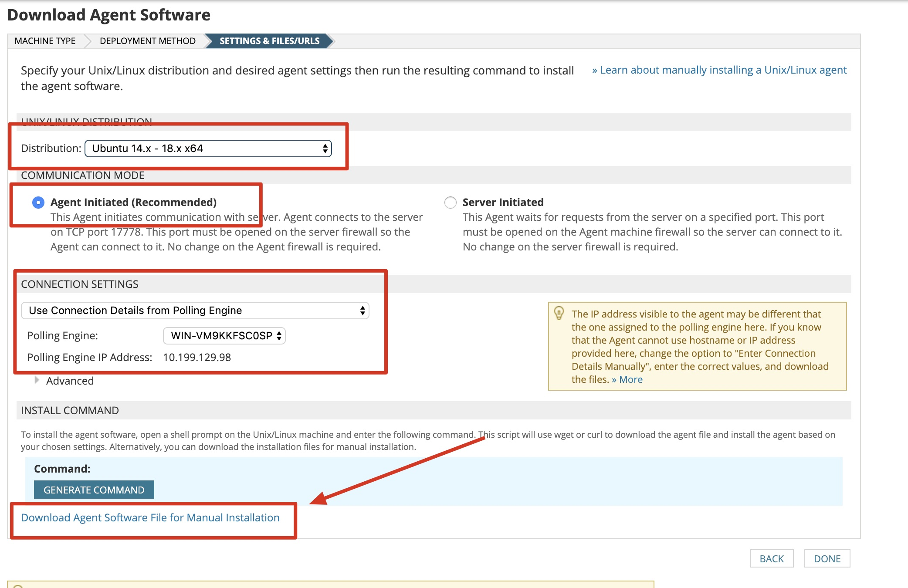
Task: Open Learn about manually installing link
Action: 719,70
